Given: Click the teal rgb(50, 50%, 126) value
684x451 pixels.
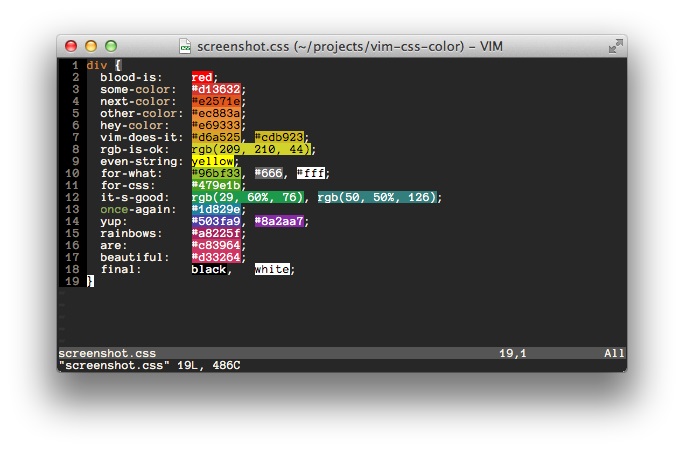Looking at the screenshot, I should [x=377, y=197].
